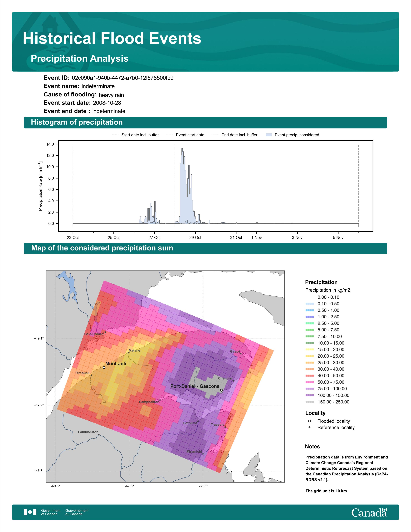Click the -67.5° longitude label
Image resolution: width=411 pixels, height=532 pixels.
click(x=130, y=486)
